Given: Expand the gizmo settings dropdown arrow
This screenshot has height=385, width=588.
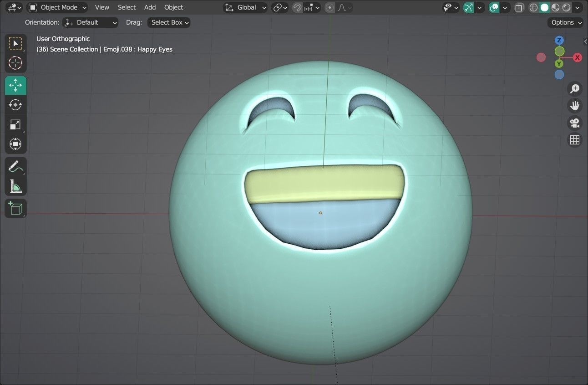Looking at the screenshot, I should tap(479, 7).
